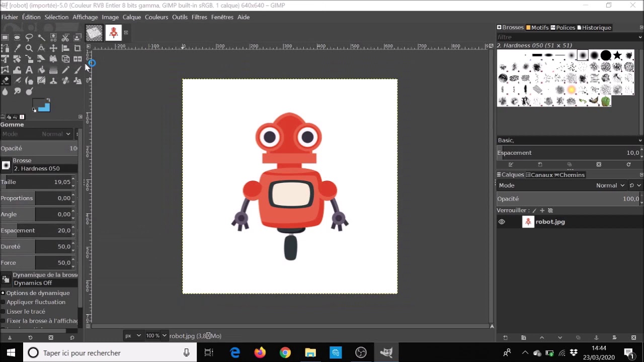Adjust the layer Opacité slider
This screenshot has height=362, width=644.
tap(569, 199)
